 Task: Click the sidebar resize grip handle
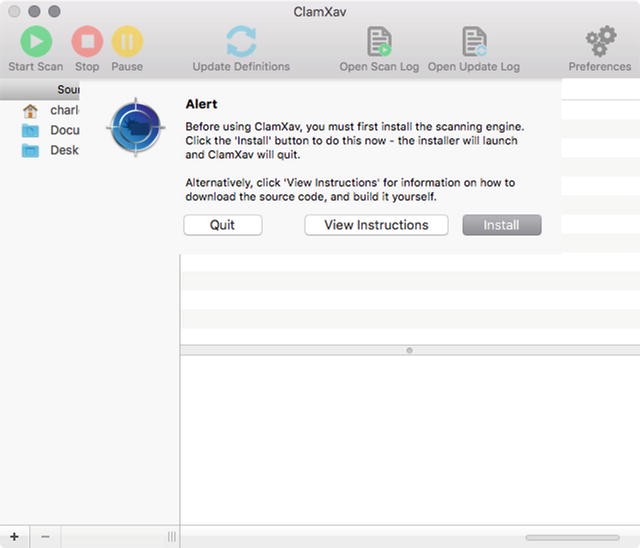172,536
